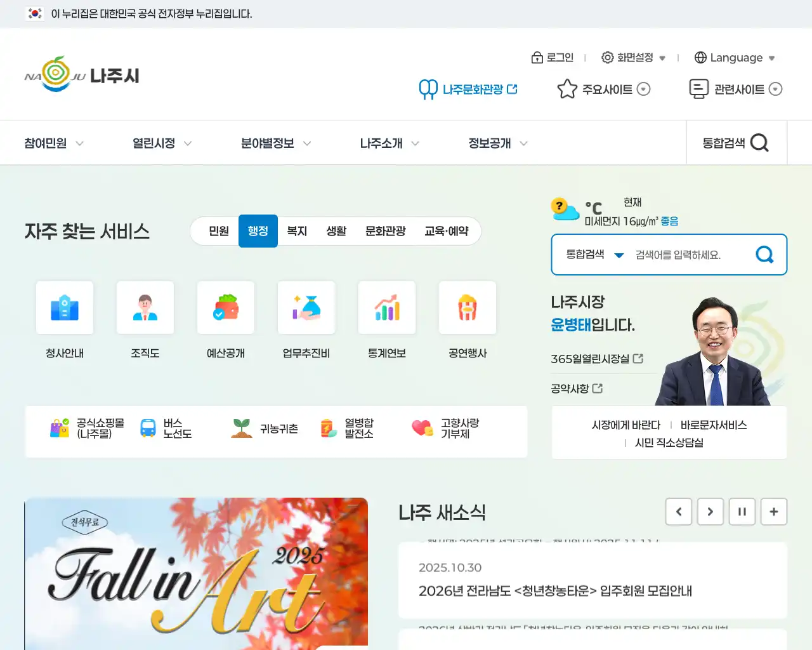Image resolution: width=812 pixels, height=650 pixels.
Task: Open the 나주소개 menu
Action: coord(382,143)
